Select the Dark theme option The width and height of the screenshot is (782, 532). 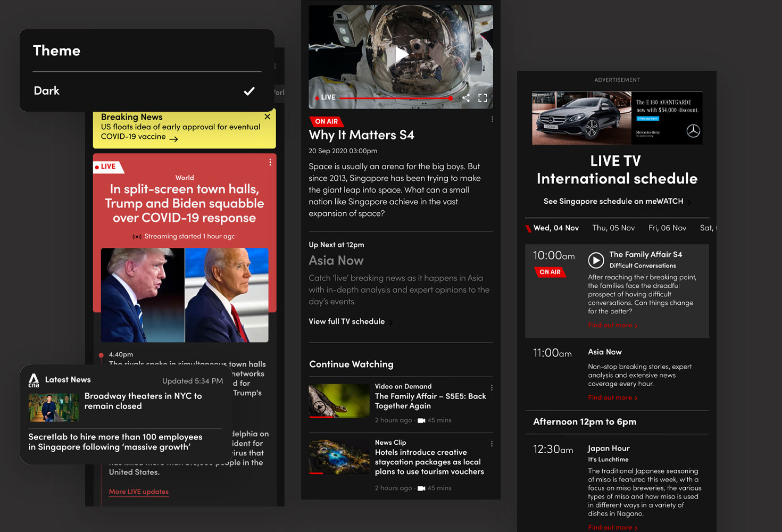click(147, 91)
